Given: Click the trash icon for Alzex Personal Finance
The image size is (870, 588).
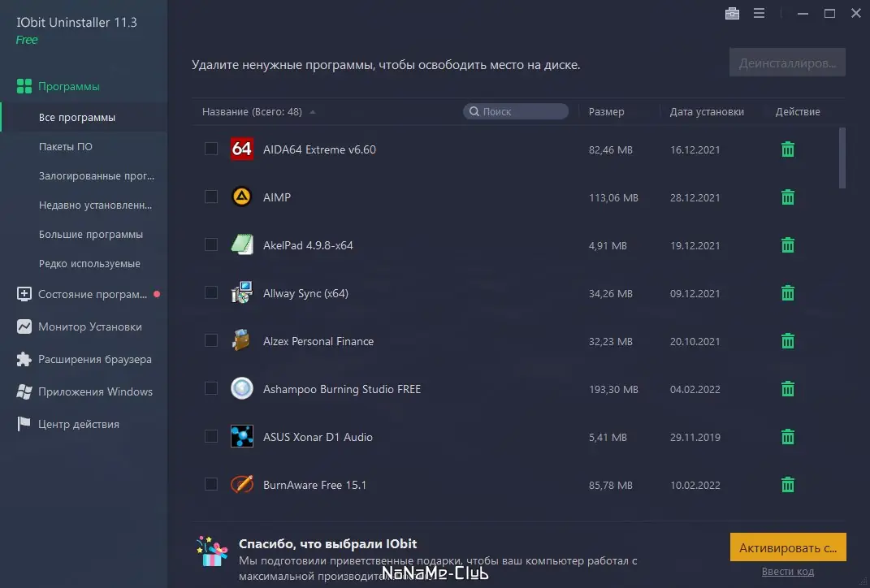Looking at the screenshot, I should [787, 340].
